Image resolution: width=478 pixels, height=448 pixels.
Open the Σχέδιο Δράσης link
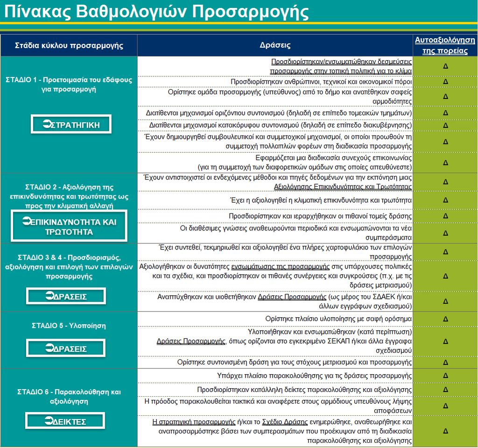click(285, 422)
